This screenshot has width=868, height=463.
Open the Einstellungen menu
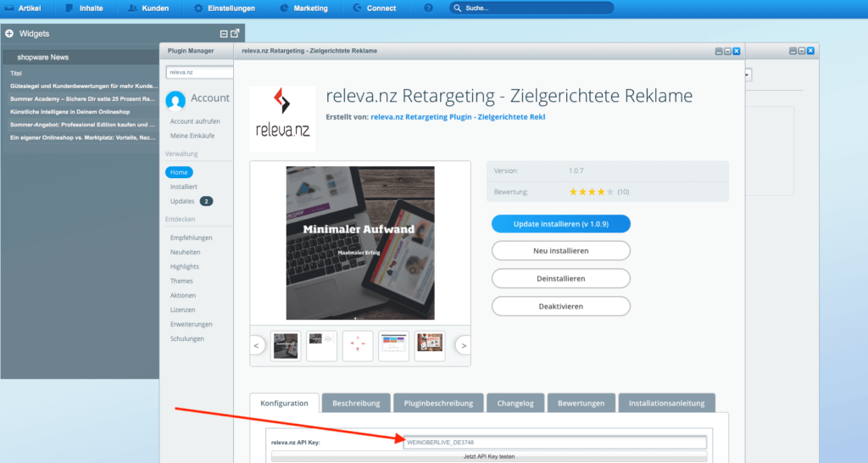(x=225, y=8)
